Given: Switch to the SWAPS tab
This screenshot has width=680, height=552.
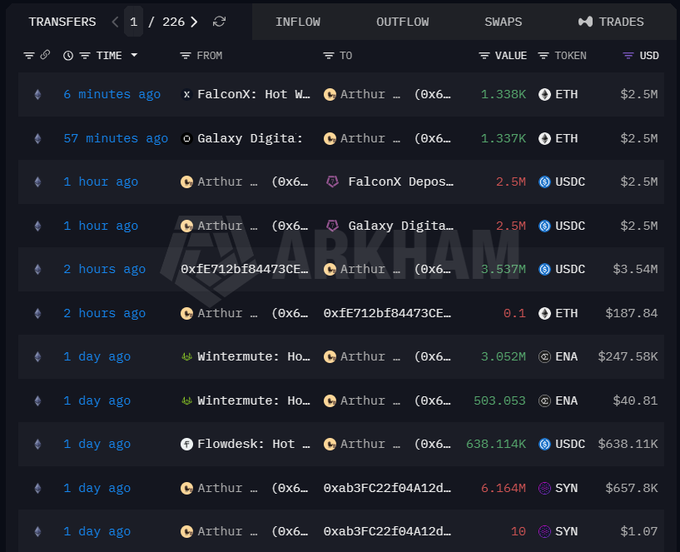Looking at the screenshot, I should [x=503, y=22].
